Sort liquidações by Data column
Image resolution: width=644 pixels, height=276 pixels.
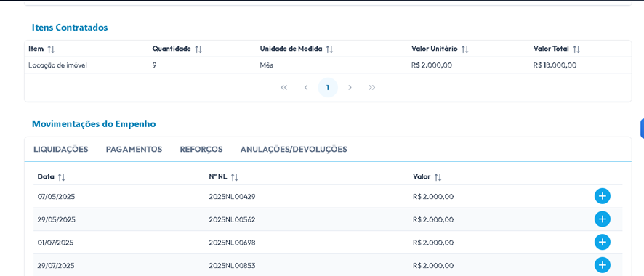pos(62,177)
